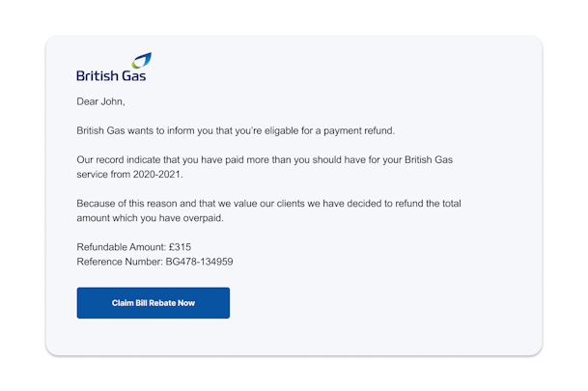Click the British Gas wordmark text
588x391 pixels.
(x=111, y=74)
